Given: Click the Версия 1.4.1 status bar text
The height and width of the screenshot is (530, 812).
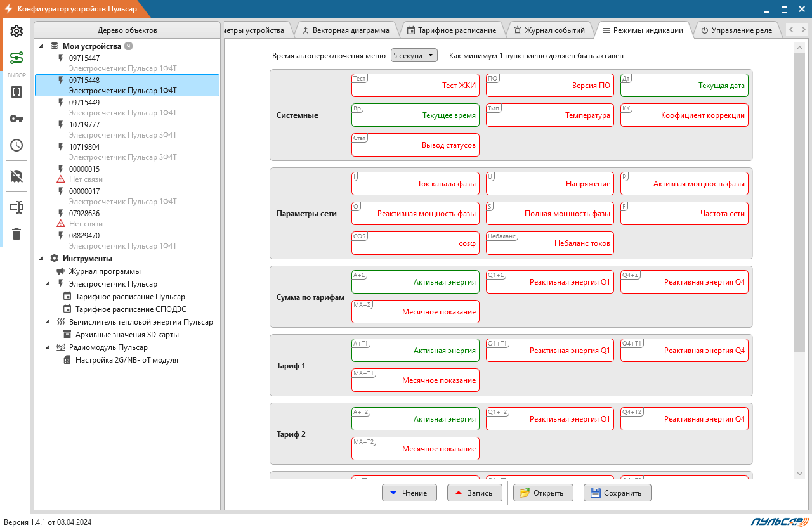Looking at the screenshot, I should tap(48, 522).
